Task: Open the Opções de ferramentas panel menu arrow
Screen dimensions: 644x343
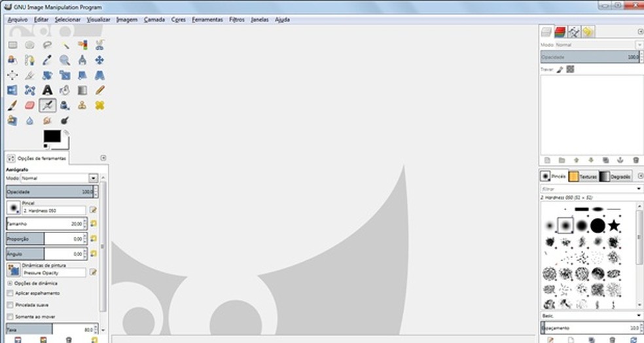Action: pyautogui.click(x=103, y=158)
